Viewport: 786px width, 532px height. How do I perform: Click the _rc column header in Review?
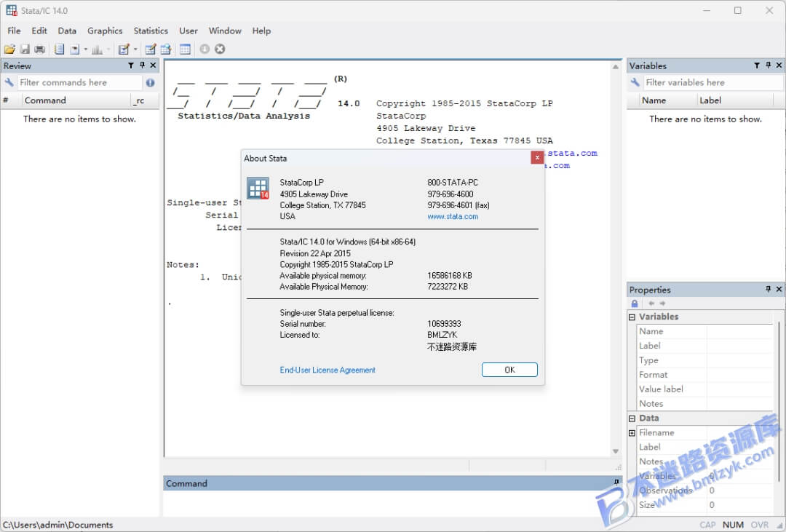[x=145, y=100]
